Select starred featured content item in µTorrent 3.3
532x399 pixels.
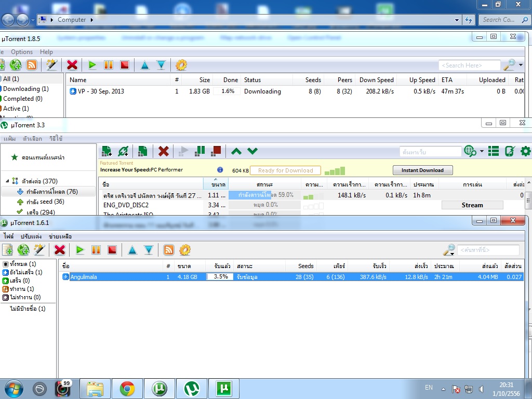(38, 157)
